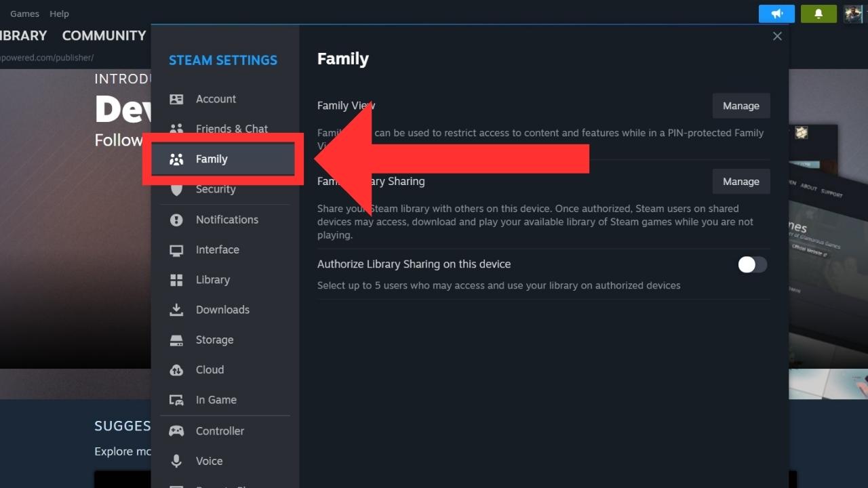Open the green notifications bell
Viewport: 868px width, 488px height.
tap(818, 14)
